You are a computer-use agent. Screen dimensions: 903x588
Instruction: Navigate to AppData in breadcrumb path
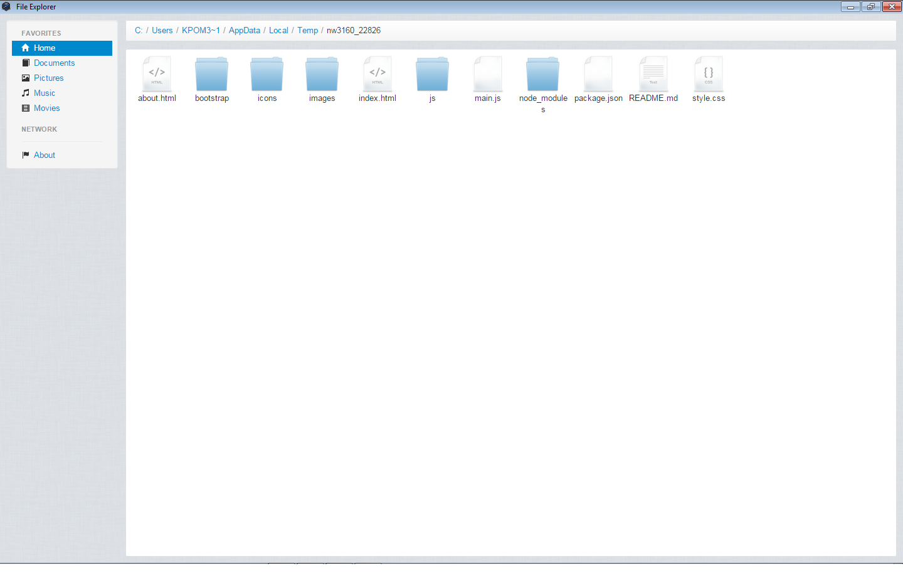click(244, 31)
